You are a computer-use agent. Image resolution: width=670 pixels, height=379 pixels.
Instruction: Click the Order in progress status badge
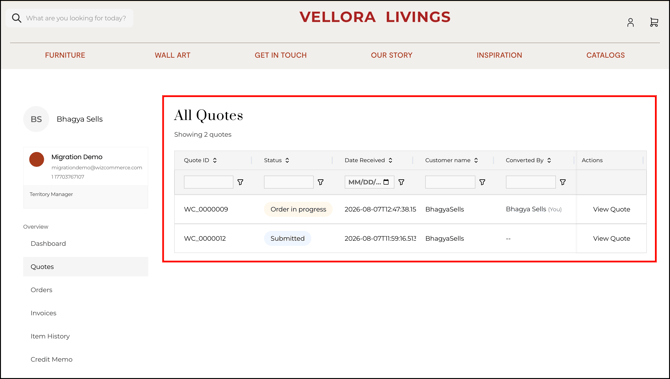click(x=298, y=209)
